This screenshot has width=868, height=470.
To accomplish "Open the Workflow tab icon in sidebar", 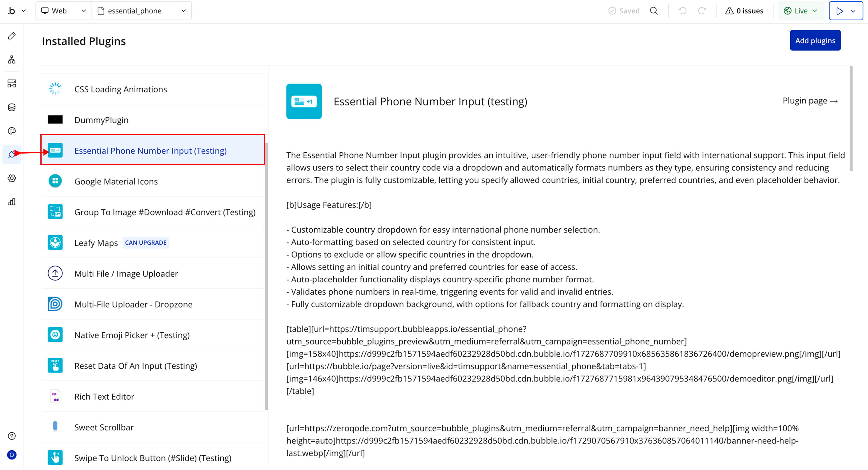I will [x=12, y=60].
